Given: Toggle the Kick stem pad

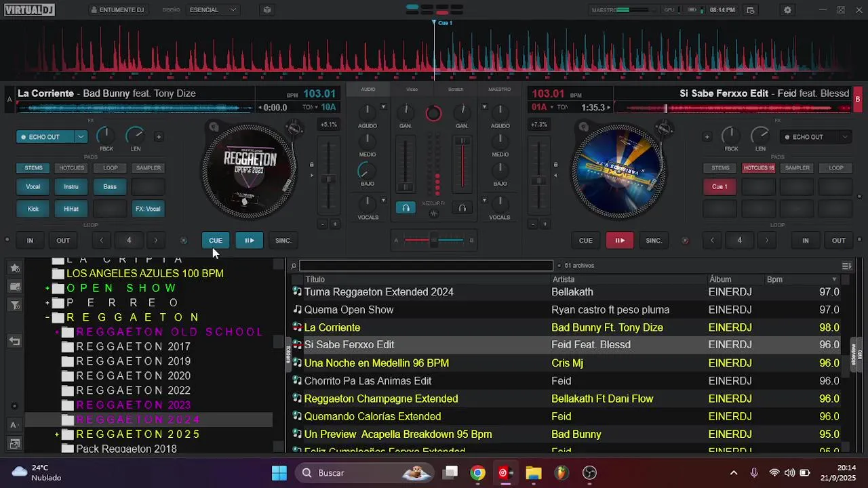Looking at the screenshot, I should pyautogui.click(x=33, y=209).
